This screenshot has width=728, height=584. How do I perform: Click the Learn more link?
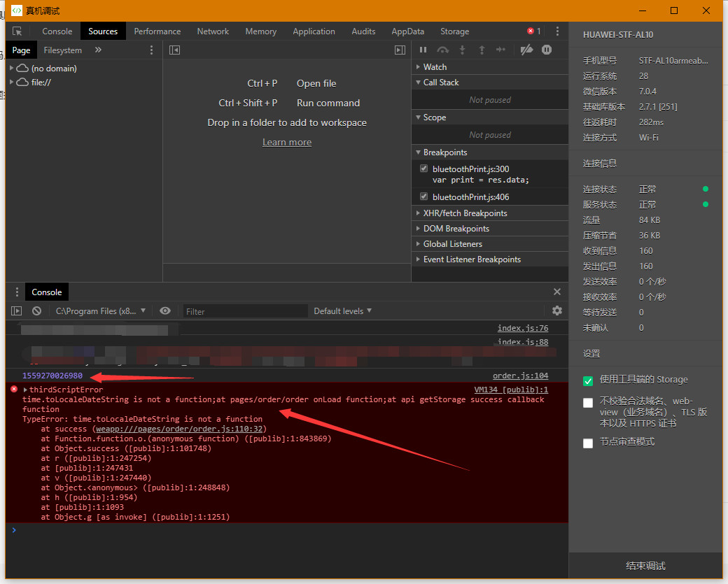coord(287,142)
